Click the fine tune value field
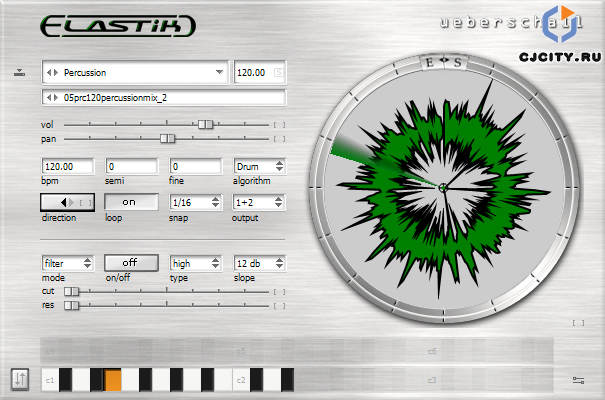Viewport: 605px width, 400px height. [x=196, y=167]
